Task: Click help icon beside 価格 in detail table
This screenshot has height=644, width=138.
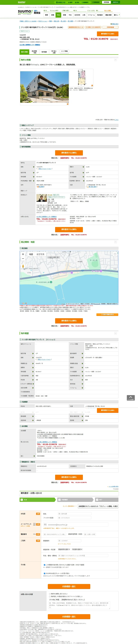Action: pos(34,167)
